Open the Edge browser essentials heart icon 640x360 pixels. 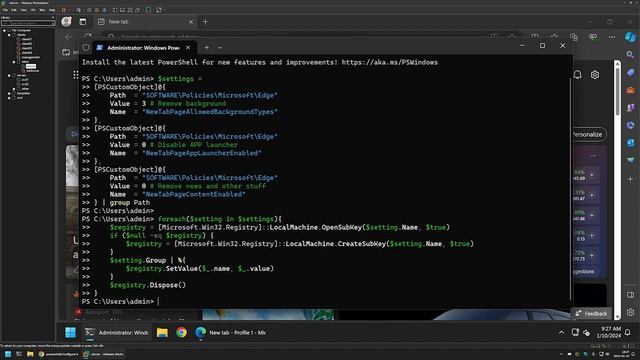click(x=593, y=37)
